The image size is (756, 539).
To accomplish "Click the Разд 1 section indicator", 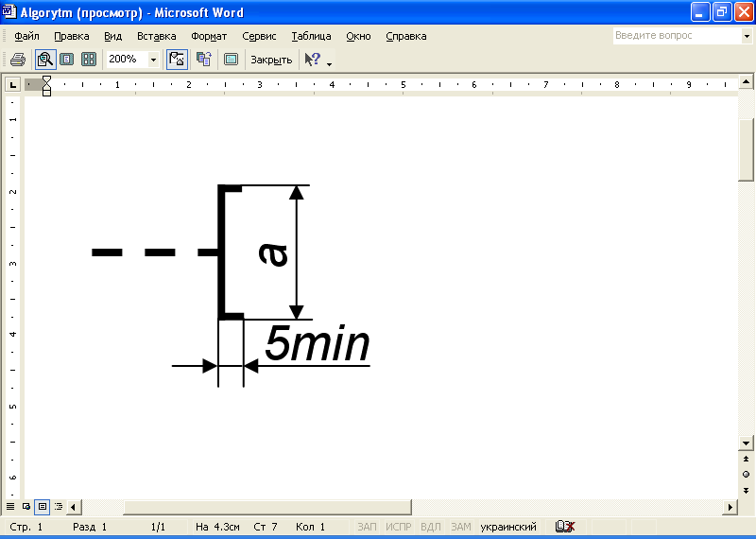I will click(x=90, y=527).
